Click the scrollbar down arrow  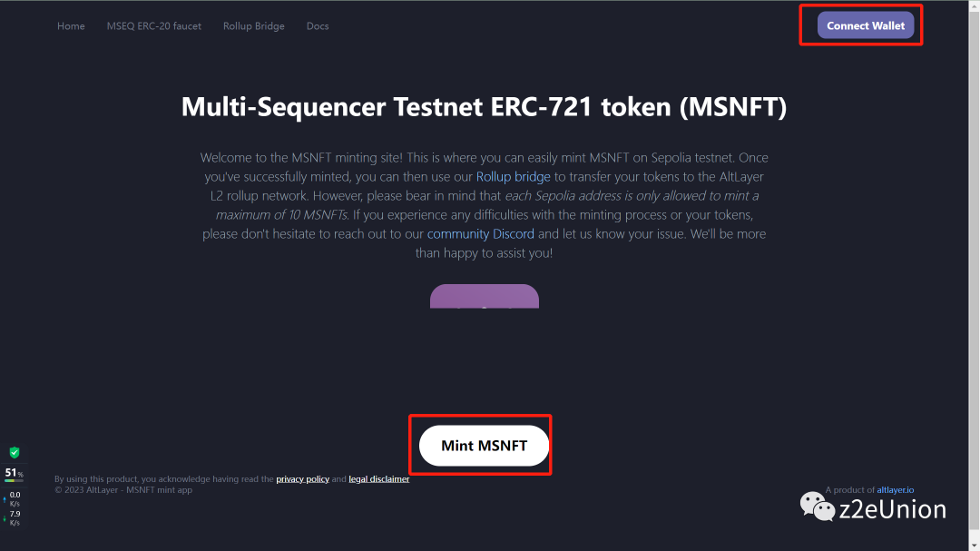(973, 545)
